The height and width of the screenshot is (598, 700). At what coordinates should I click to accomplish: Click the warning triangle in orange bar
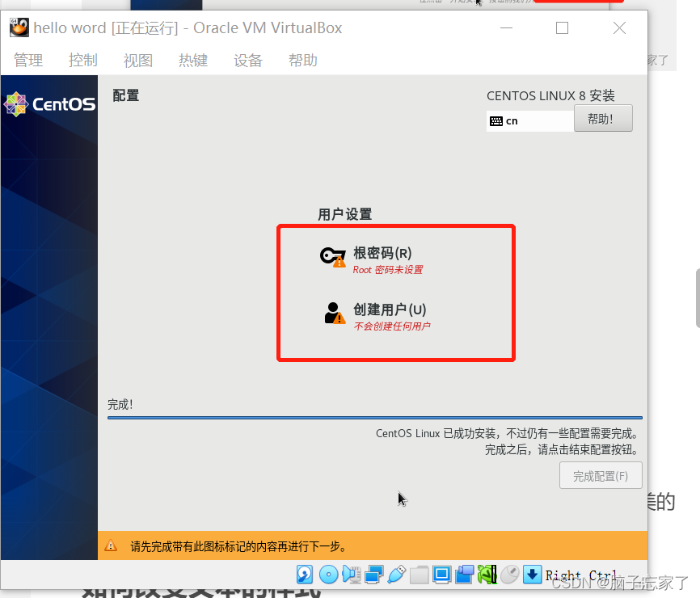click(x=111, y=545)
